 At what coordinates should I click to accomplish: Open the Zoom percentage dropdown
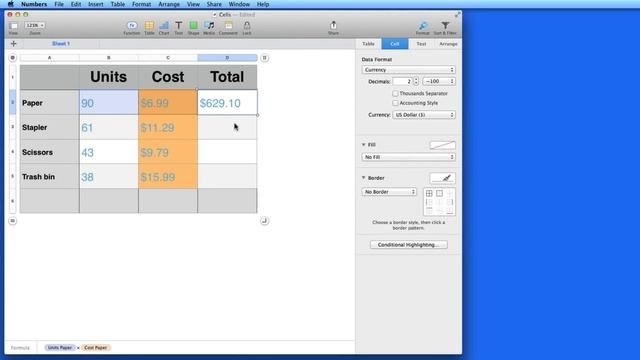pyautogui.click(x=35, y=25)
